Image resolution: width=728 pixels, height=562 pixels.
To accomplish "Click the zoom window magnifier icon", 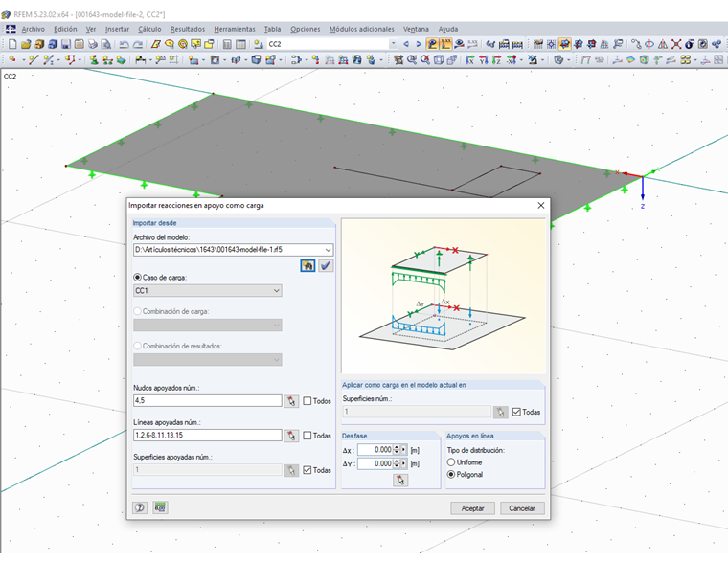I will point(411,59).
